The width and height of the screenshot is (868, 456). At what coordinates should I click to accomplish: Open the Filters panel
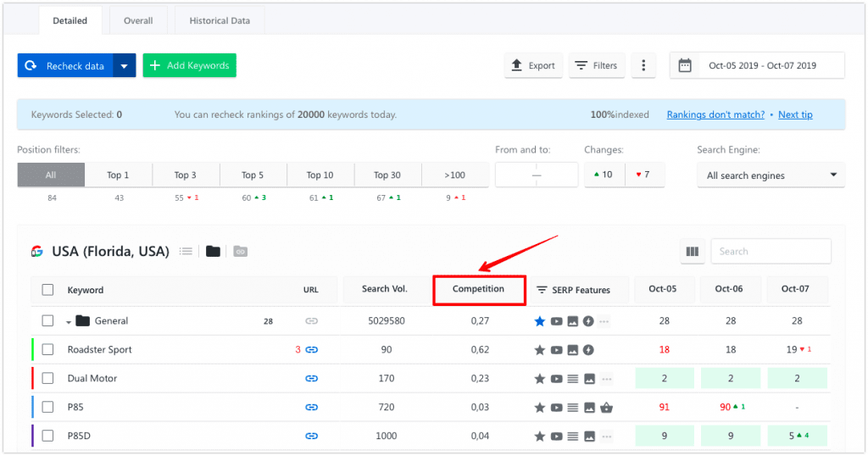(x=597, y=65)
